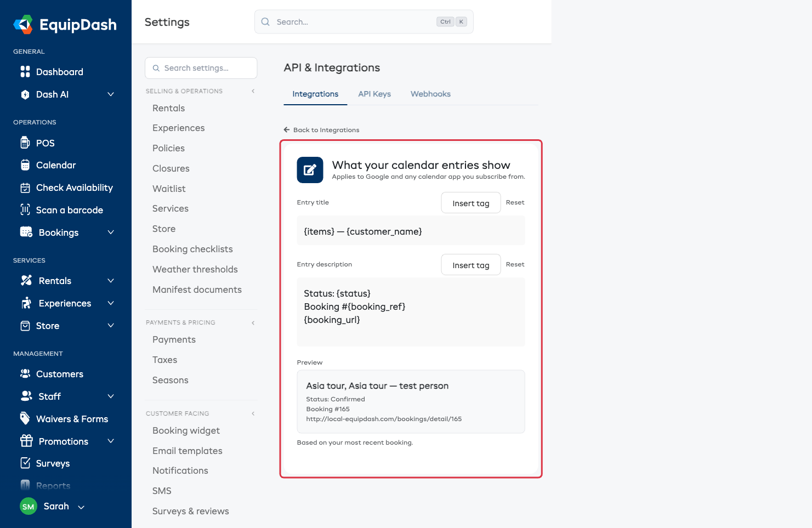Open Calendar via its sidebar icon

point(25,165)
